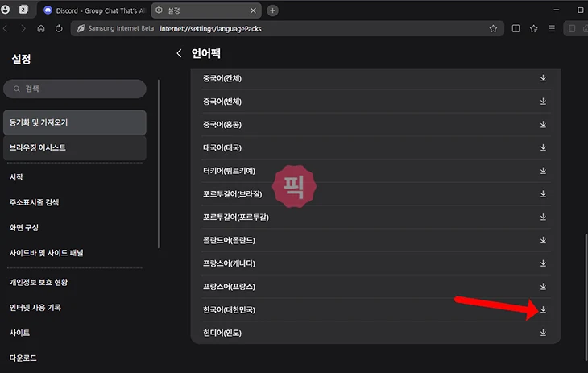
Task: Select the 폴란드어(폴란드) language label
Action: (229, 240)
